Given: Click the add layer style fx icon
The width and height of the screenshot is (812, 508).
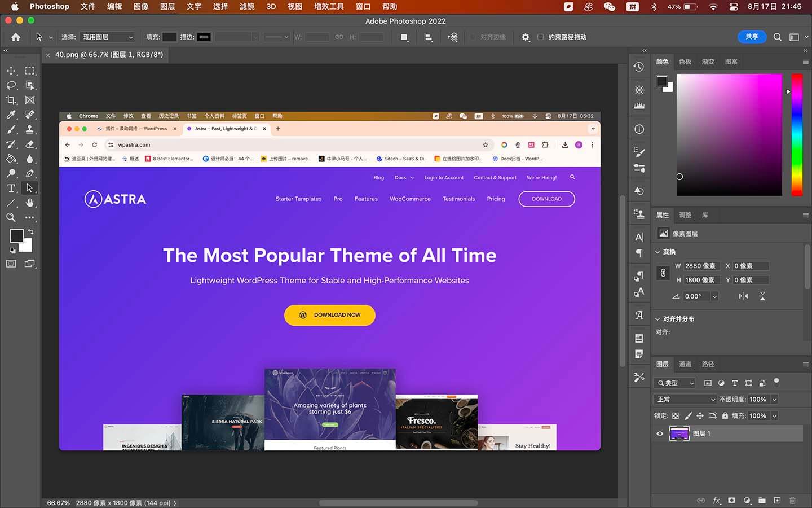Looking at the screenshot, I should (717, 501).
